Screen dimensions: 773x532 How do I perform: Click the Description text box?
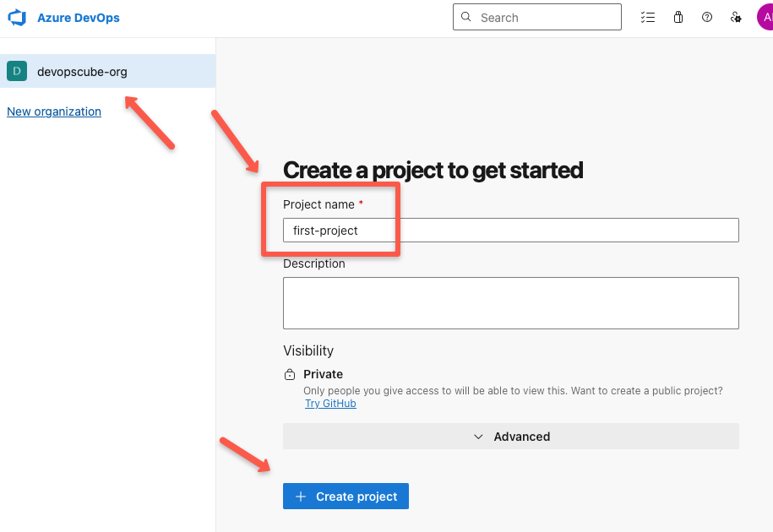(510, 302)
